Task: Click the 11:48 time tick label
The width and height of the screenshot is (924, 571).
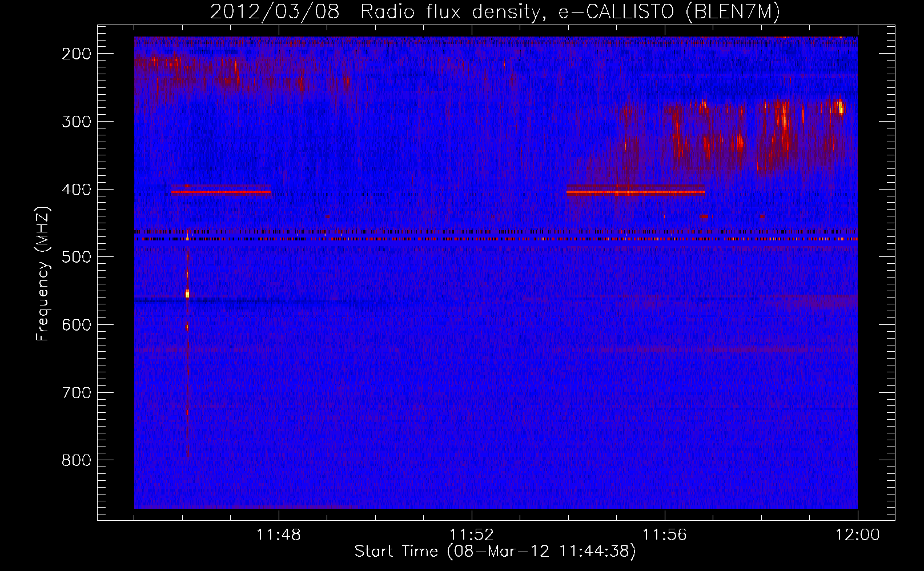Action: click(279, 535)
